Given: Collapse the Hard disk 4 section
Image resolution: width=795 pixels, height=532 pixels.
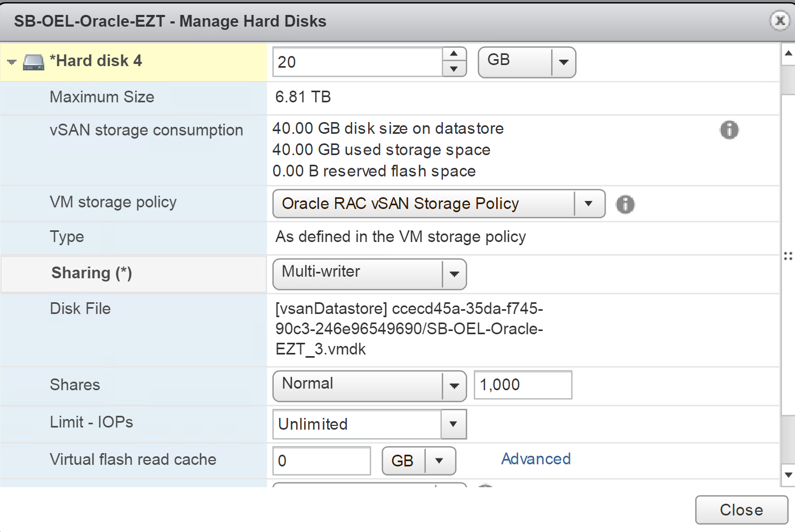Looking at the screenshot, I should [12, 62].
